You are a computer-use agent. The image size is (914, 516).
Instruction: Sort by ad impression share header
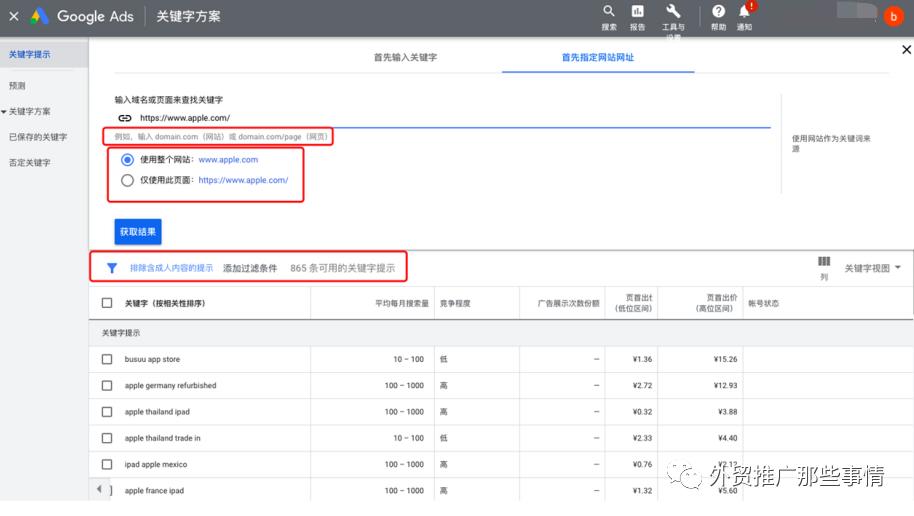(568, 303)
